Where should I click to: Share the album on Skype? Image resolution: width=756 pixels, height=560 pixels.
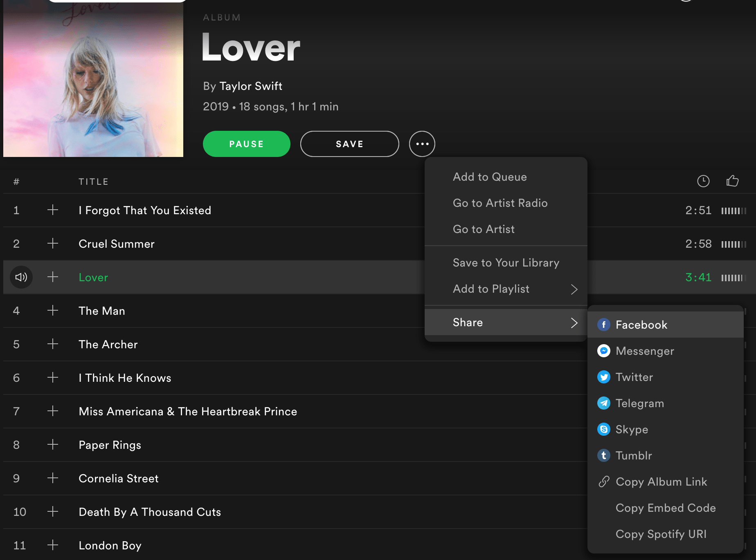click(x=632, y=429)
